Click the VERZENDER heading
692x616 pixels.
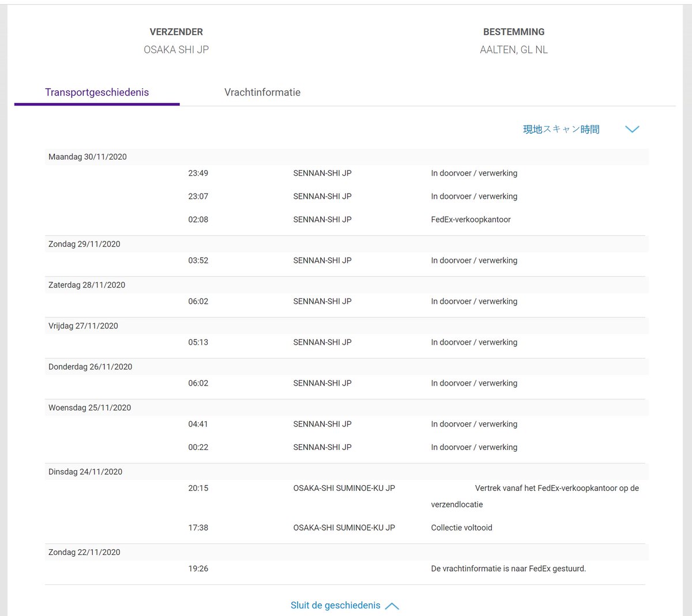click(x=176, y=32)
